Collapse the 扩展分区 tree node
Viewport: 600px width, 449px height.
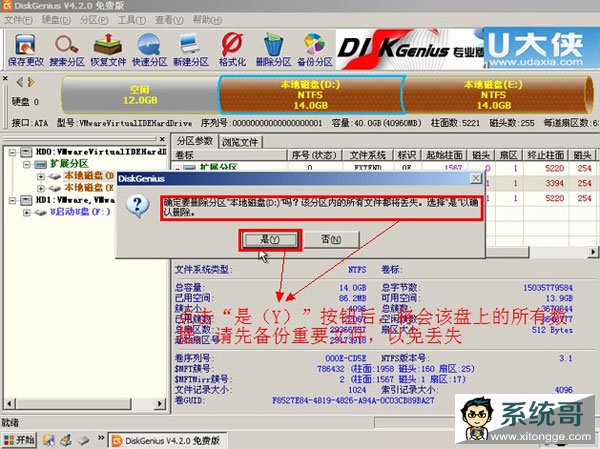click(x=26, y=164)
